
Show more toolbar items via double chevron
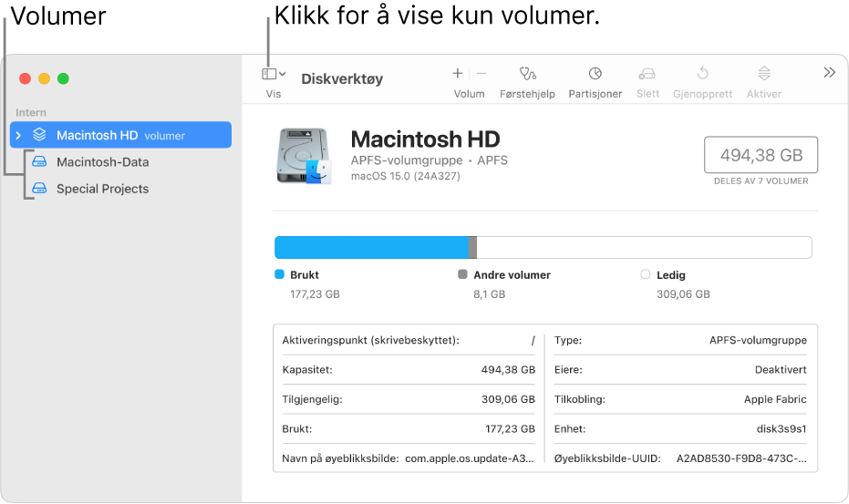pos(829,73)
